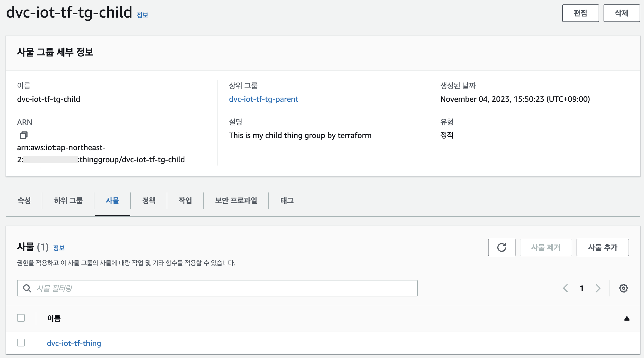Click the search magnifier icon in filter box
644x358 pixels.
(x=27, y=288)
